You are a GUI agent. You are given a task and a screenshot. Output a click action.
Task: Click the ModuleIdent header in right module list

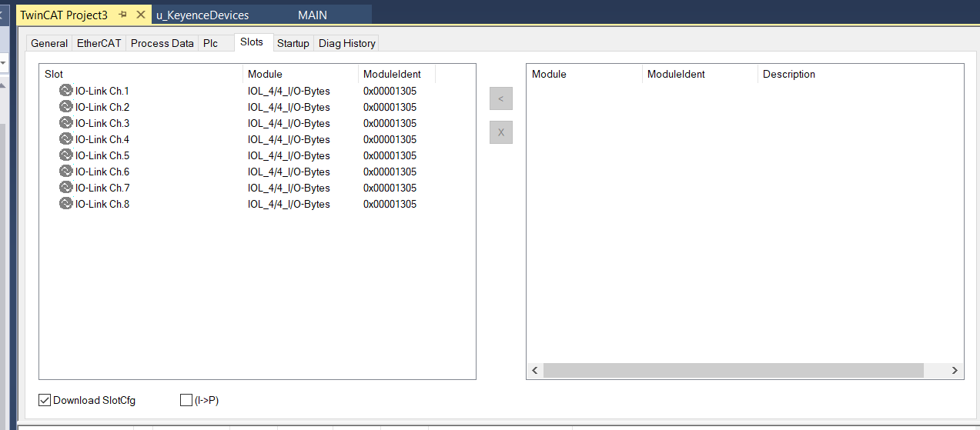coord(700,74)
